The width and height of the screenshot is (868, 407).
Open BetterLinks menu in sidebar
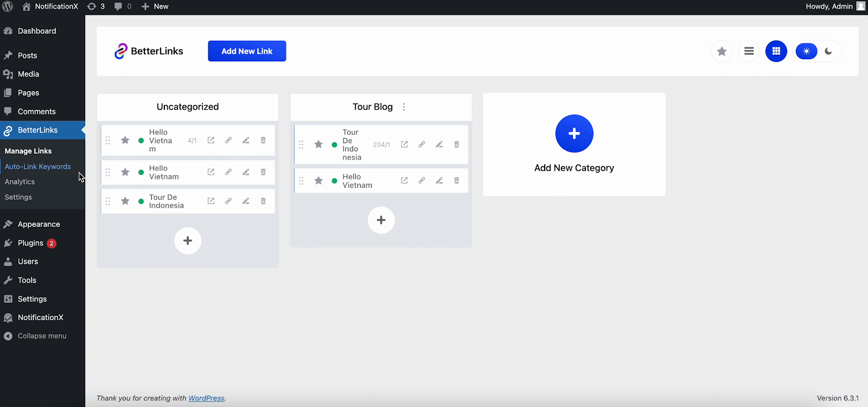click(42, 130)
